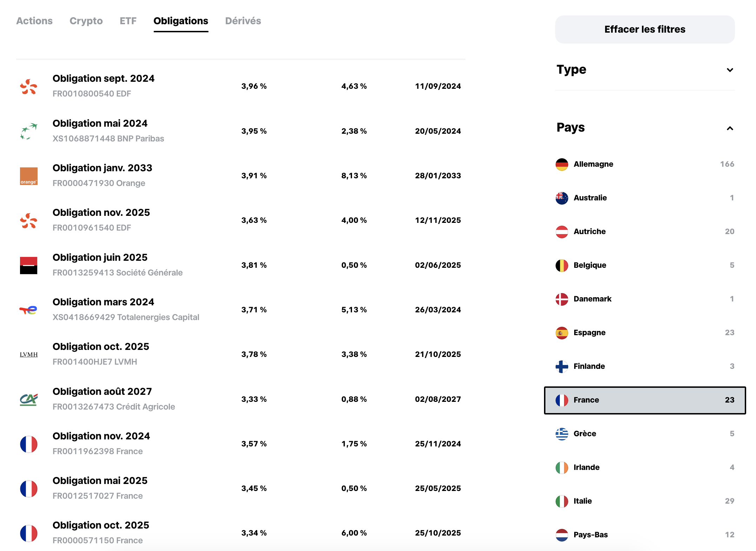Filter by Danemark country label

592,299
